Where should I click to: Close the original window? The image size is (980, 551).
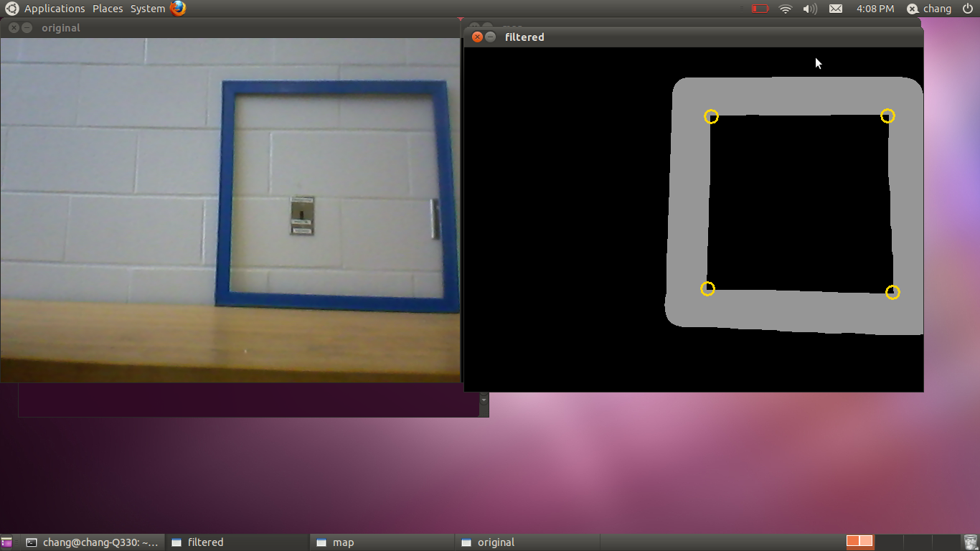(x=14, y=28)
